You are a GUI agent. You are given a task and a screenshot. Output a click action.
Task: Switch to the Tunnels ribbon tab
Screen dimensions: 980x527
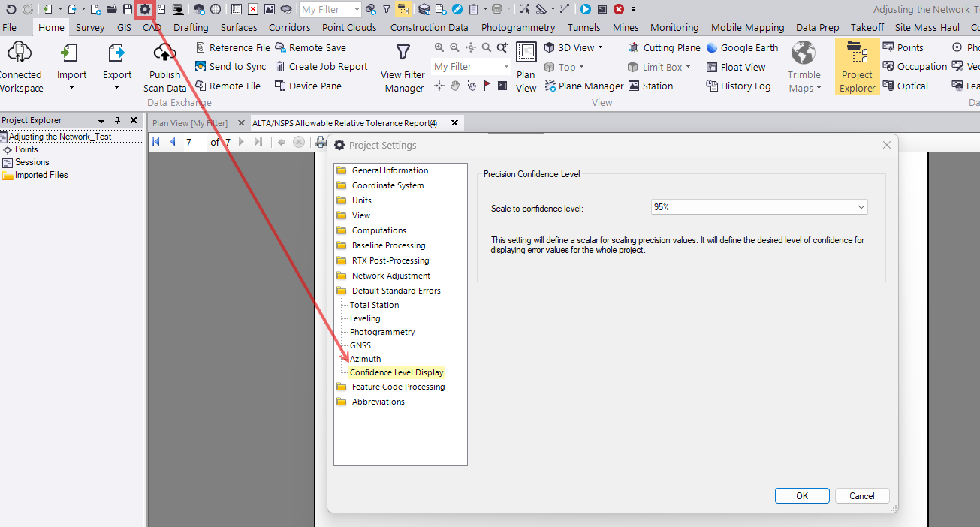(x=584, y=27)
